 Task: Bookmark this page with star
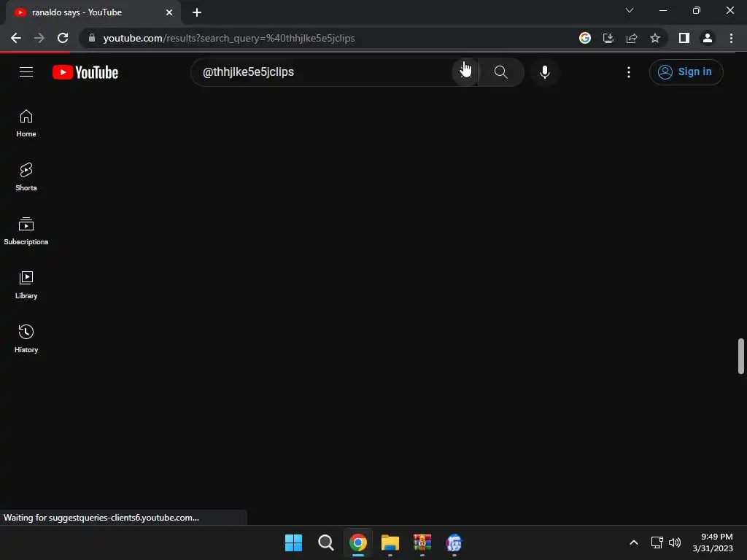(x=655, y=38)
